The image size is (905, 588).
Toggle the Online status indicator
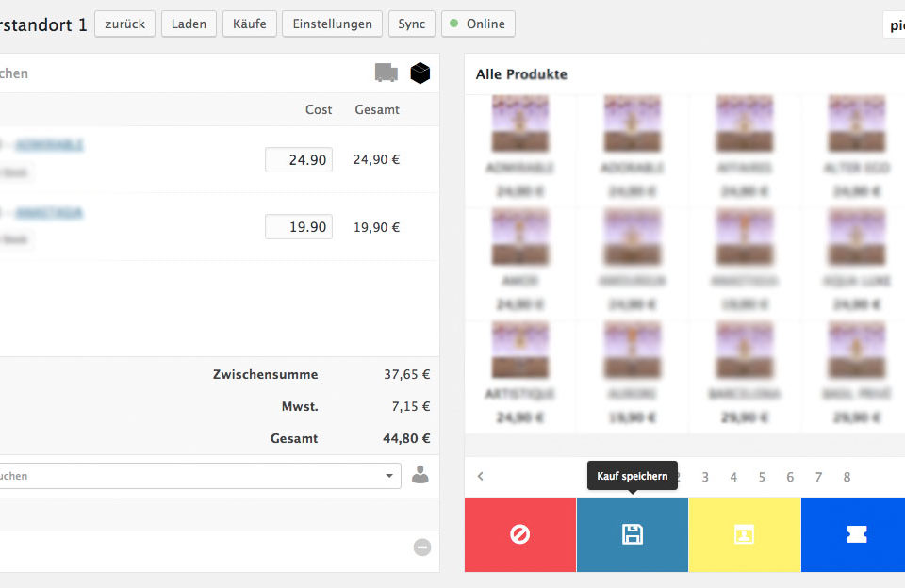(478, 24)
